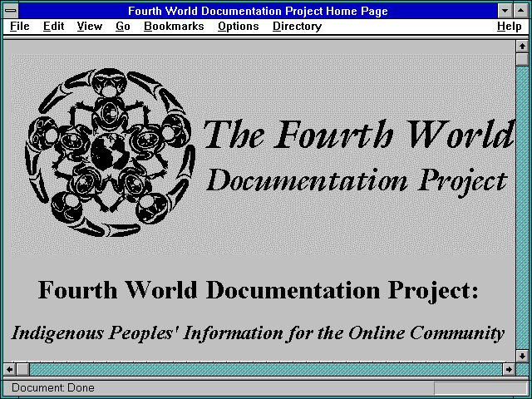
Task: Click the horizontal scrollbar right arrow
Action: 509,369
